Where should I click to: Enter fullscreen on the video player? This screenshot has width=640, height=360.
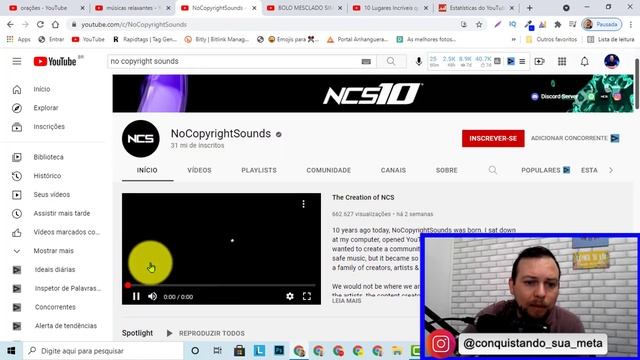[307, 296]
